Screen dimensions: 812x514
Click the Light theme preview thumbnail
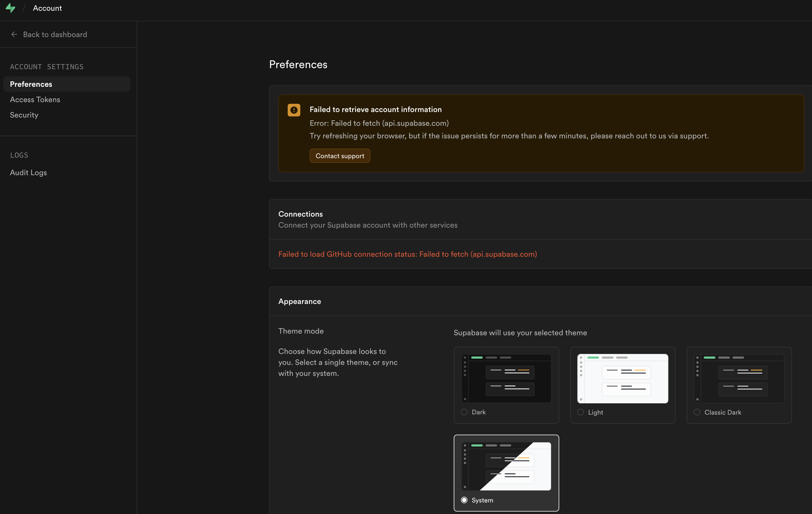point(623,378)
